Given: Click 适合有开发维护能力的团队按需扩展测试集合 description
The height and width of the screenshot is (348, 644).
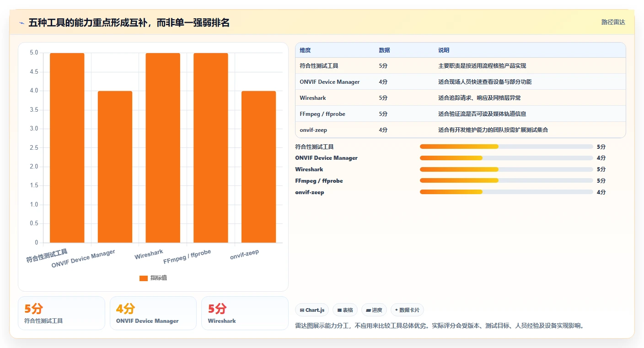Looking at the screenshot, I should point(493,130).
